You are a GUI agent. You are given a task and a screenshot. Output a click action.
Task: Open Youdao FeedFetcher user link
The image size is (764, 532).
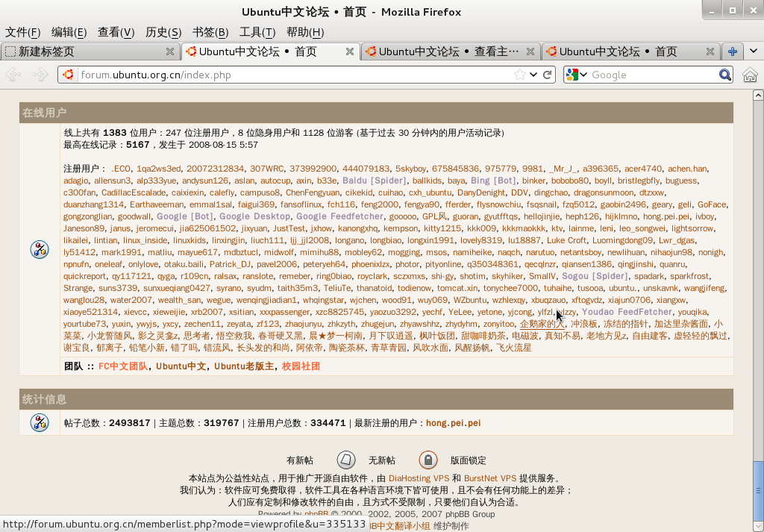click(627, 312)
